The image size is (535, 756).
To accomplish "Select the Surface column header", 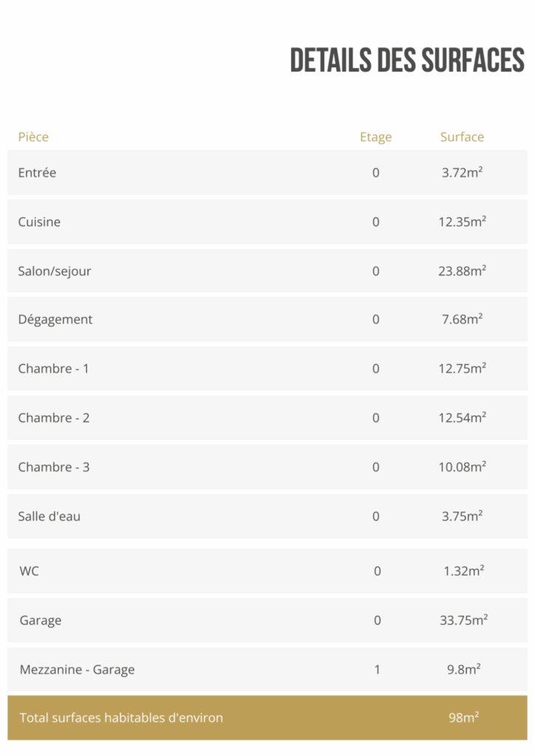I will coord(462,137).
